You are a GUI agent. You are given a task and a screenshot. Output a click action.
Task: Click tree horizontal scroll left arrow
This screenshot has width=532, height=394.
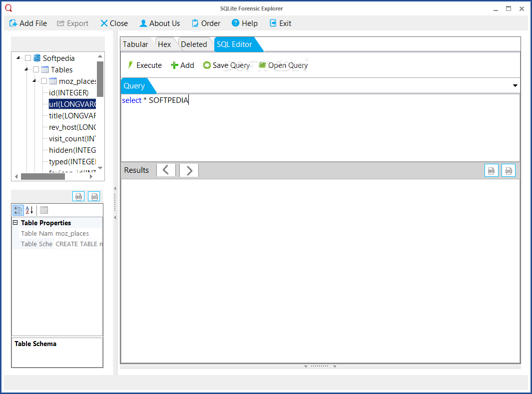tap(16, 177)
